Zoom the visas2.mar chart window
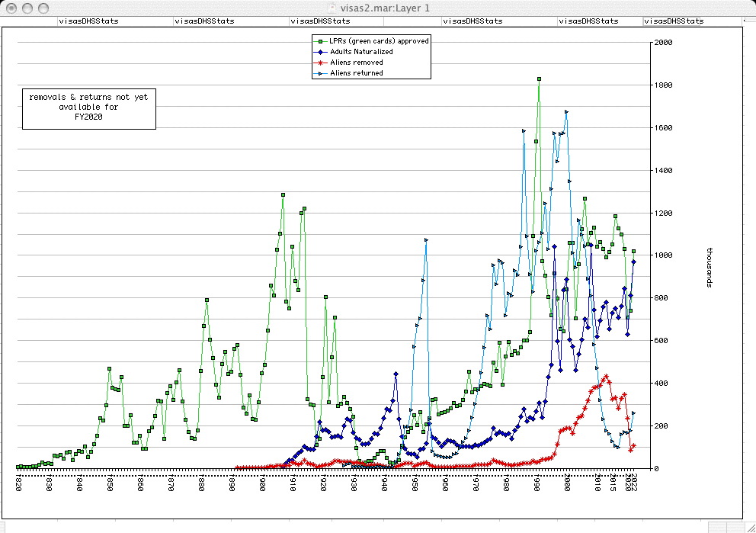This screenshot has height=533, width=756. 43,8
